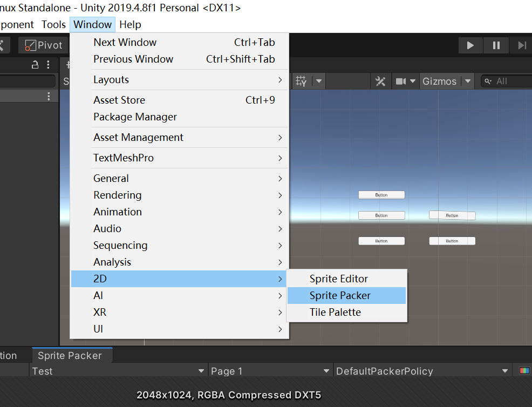532x407 pixels.
Task: Toggle the RGB color channel button
Action: point(524,371)
